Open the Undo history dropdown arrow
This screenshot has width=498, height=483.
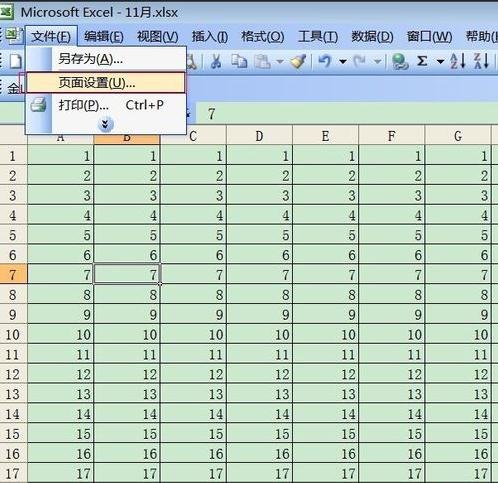pos(343,62)
